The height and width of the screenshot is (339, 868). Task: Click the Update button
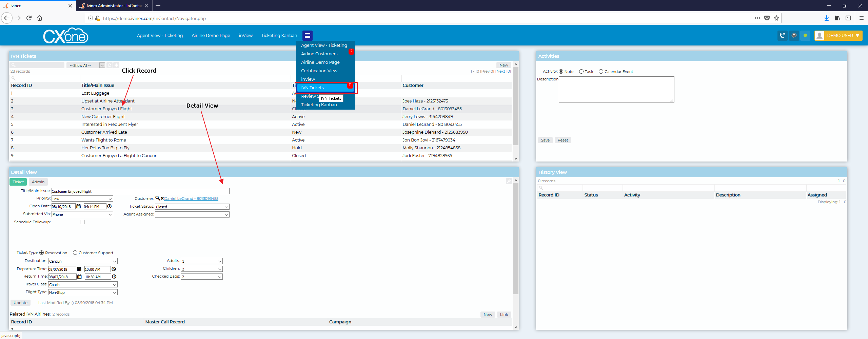tap(20, 303)
